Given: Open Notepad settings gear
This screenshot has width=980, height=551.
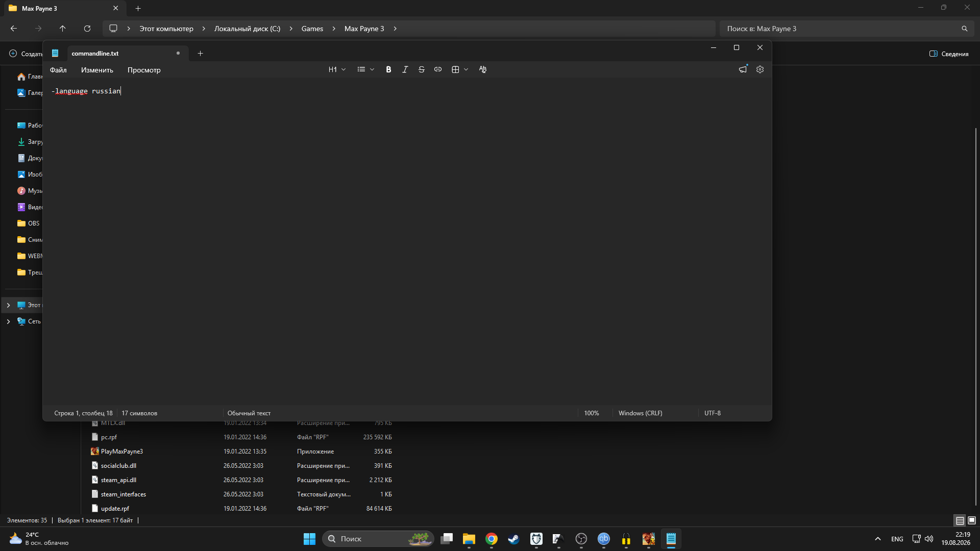Looking at the screenshot, I should point(759,69).
